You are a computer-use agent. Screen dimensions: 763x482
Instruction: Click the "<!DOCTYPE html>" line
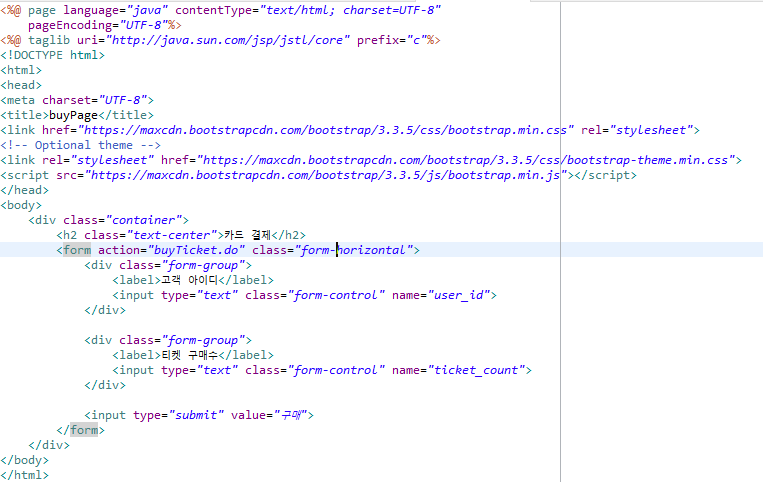pyautogui.click(x=53, y=55)
